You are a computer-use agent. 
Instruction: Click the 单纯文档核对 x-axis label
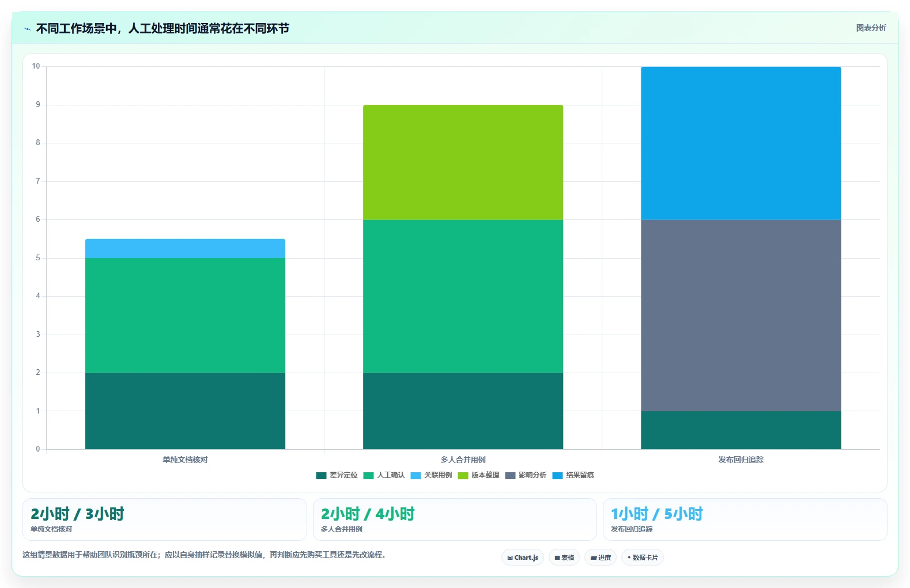point(185,460)
